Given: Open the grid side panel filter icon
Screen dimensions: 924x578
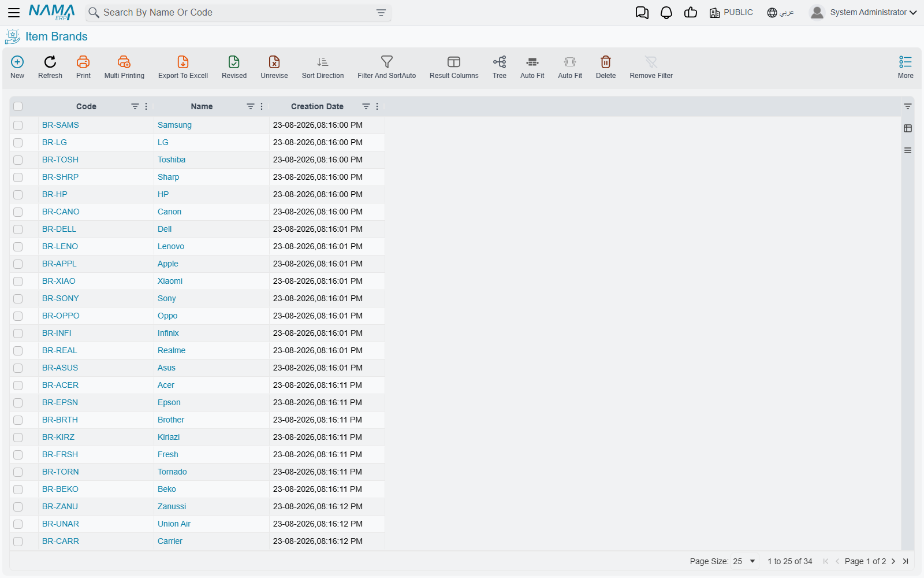Looking at the screenshot, I should click(x=908, y=106).
